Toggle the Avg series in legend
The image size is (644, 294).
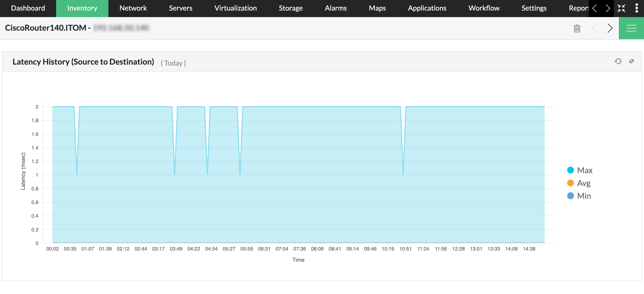584,183
